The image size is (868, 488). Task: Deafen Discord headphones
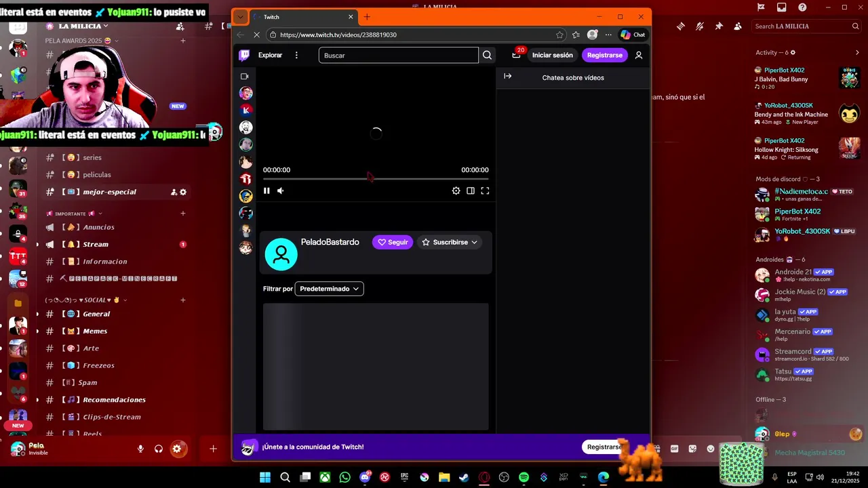(159, 449)
